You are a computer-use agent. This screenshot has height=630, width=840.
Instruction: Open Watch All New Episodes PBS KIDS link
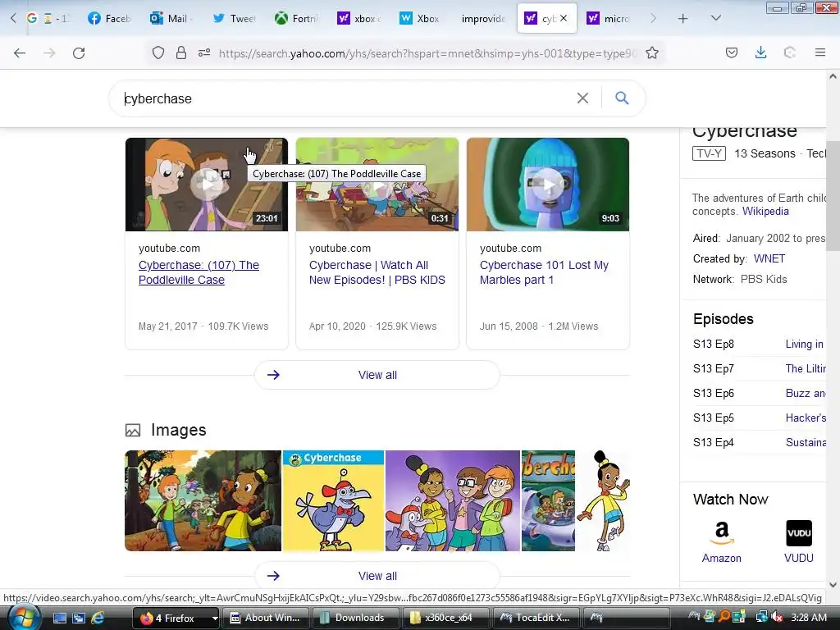377,272
